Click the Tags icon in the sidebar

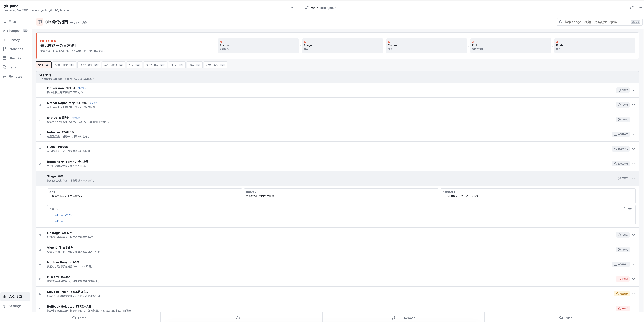[x=5, y=67]
